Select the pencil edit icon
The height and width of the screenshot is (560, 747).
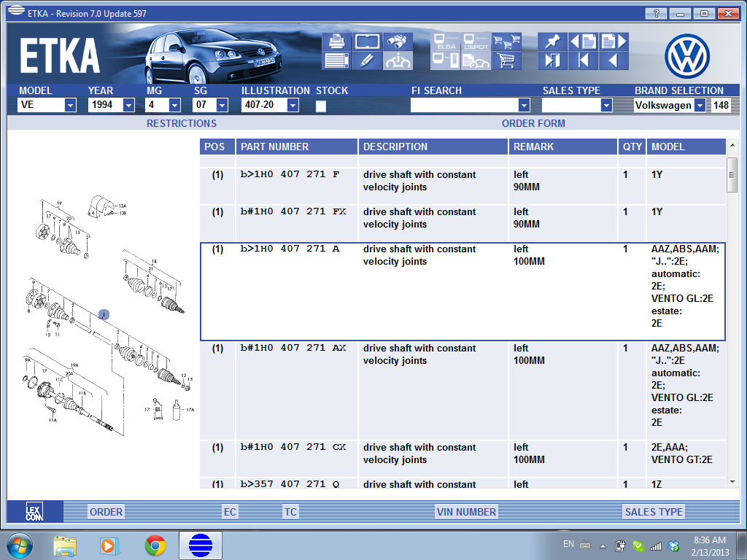pos(368,61)
